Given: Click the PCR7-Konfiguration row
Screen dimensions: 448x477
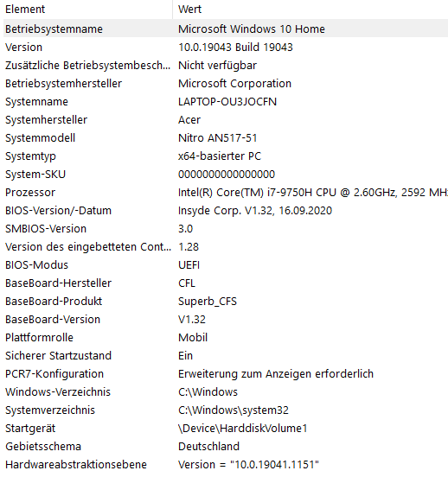Looking at the screenshot, I should tap(226, 373).
